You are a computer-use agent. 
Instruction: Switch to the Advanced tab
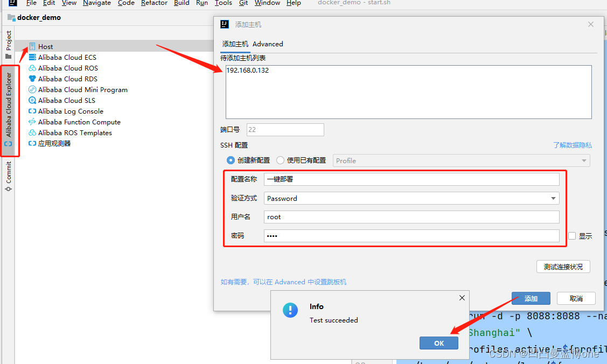tap(268, 44)
